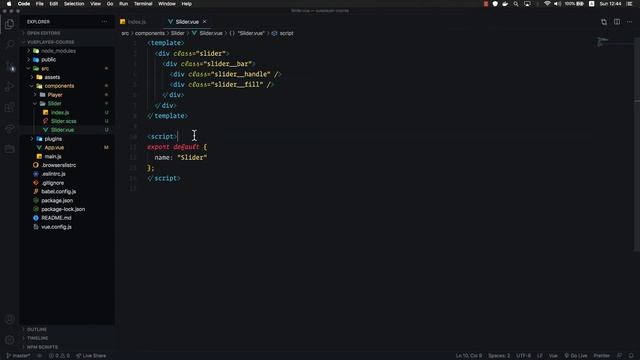
Task: Expand the Timeline section
Action: (37, 338)
